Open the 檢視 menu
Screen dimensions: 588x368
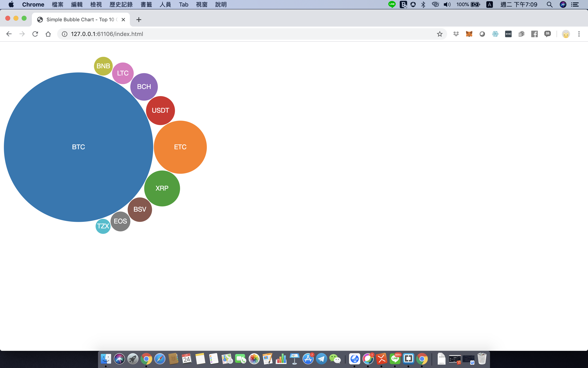pos(96,4)
